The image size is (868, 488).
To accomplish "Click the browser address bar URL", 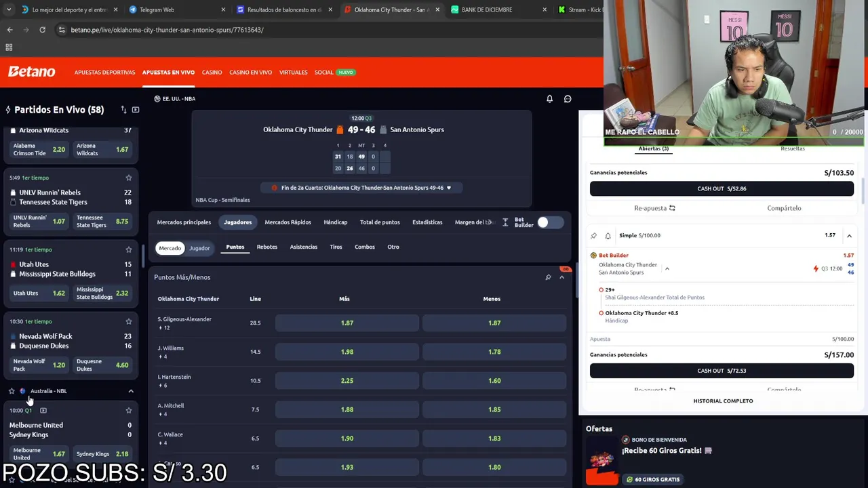I will (x=167, y=30).
